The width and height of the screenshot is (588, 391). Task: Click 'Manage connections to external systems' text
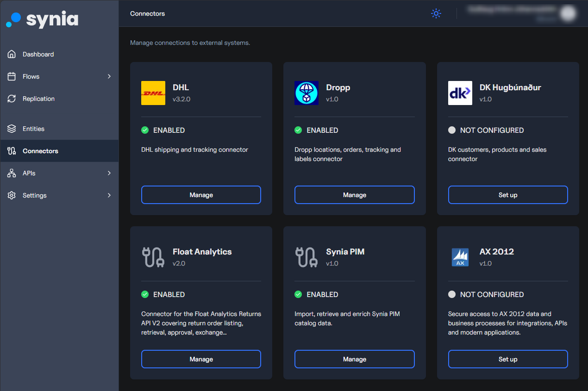pyautogui.click(x=190, y=43)
